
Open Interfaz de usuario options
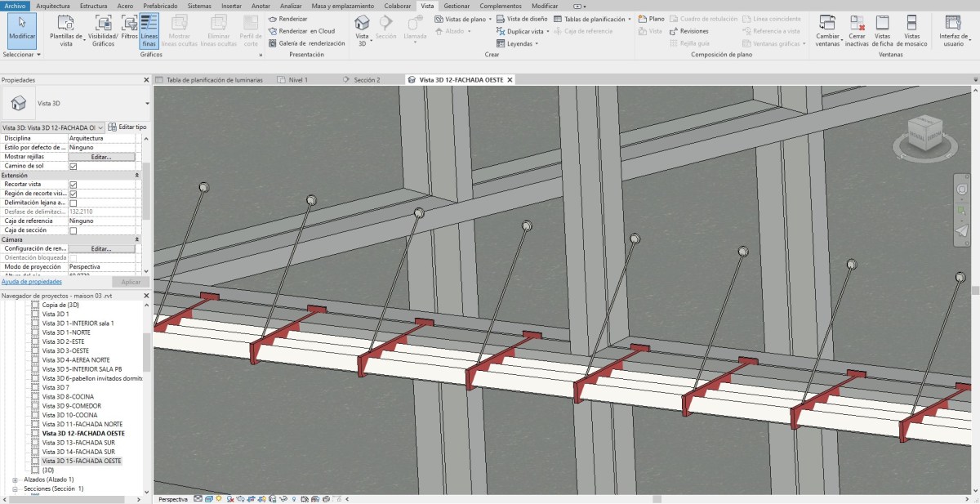[953, 32]
